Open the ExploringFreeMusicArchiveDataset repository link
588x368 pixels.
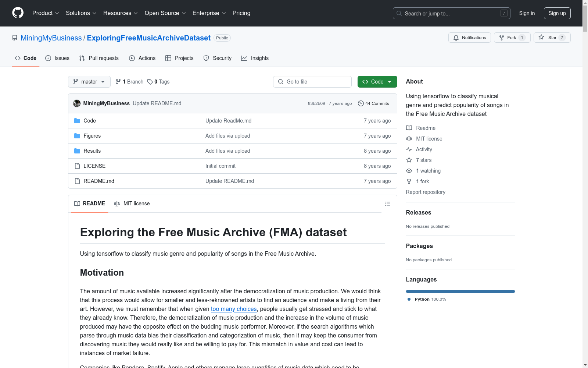pos(149,38)
